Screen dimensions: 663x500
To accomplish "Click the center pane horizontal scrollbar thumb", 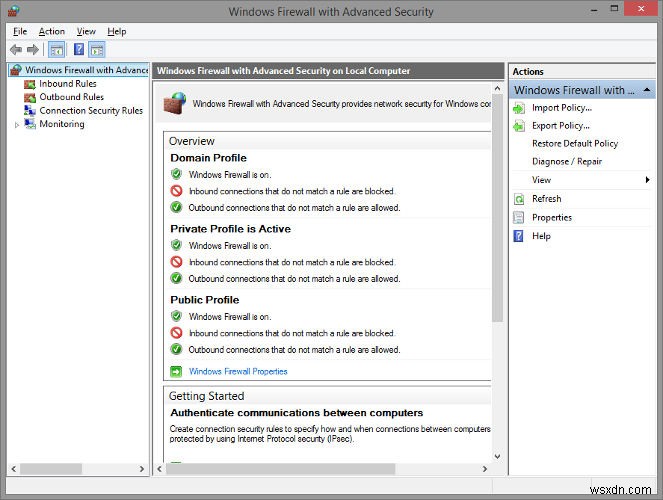I will 280,469.
